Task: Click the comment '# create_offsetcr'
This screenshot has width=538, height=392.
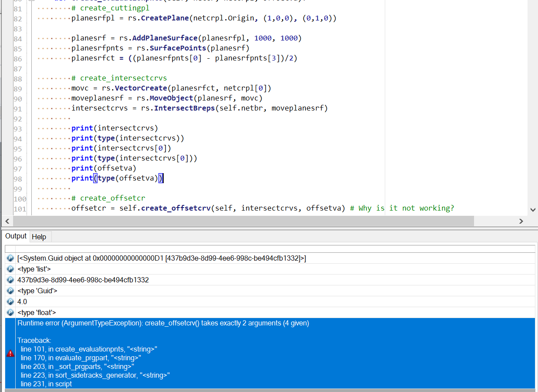Action: (108, 198)
